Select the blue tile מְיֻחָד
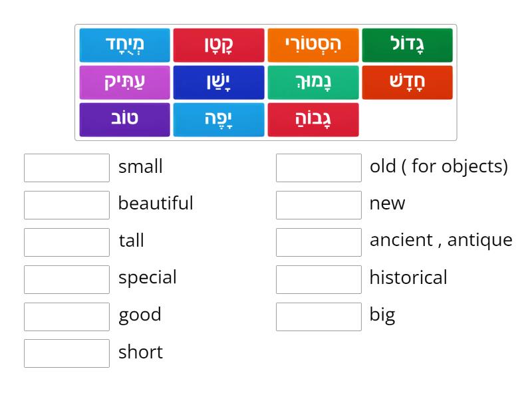This screenshot has width=532, height=399. [x=124, y=45]
